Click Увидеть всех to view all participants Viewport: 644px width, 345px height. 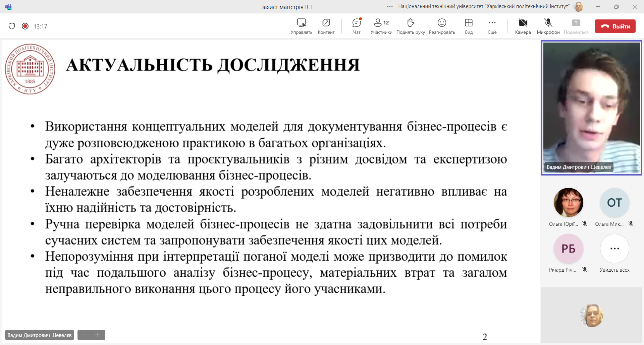tap(614, 249)
